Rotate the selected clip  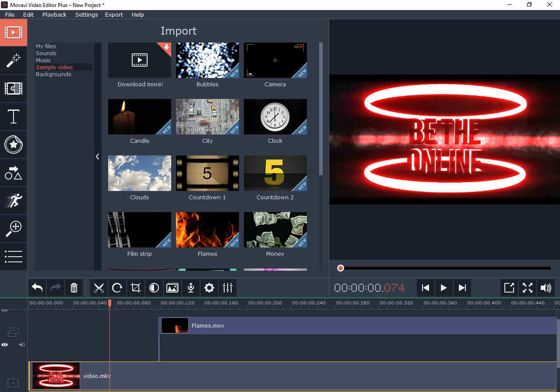(x=117, y=288)
